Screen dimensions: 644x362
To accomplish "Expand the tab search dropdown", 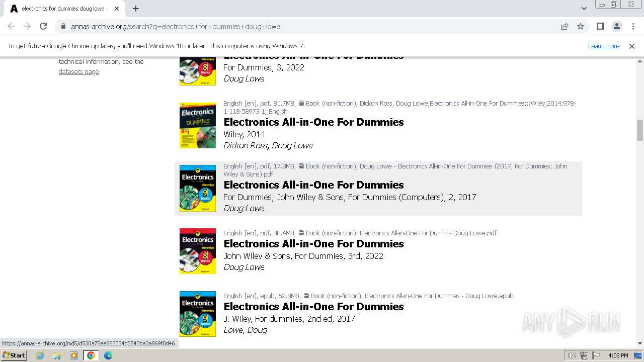I will pos(584,9).
